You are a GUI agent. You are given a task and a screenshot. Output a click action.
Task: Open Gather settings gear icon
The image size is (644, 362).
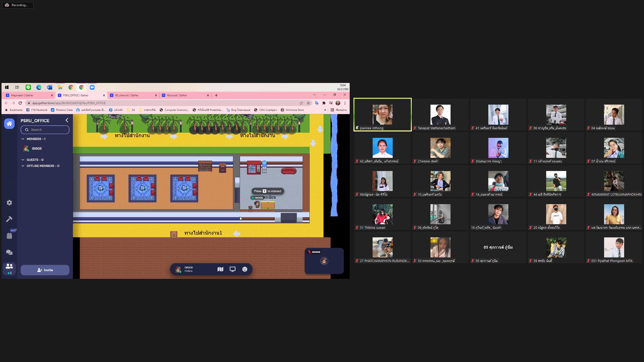pyautogui.click(x=9, y=203)
